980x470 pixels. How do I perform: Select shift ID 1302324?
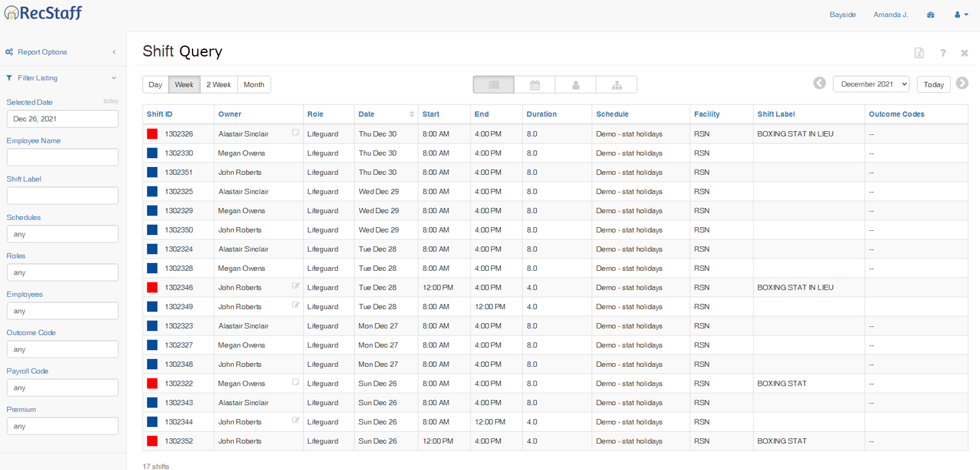[179, 249]
